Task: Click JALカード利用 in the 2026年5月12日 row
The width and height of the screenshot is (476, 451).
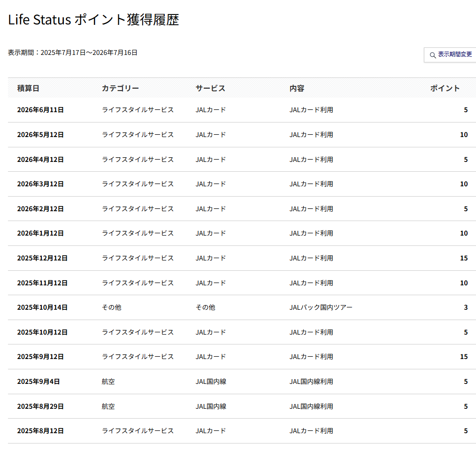Action: tap(311, 135)
